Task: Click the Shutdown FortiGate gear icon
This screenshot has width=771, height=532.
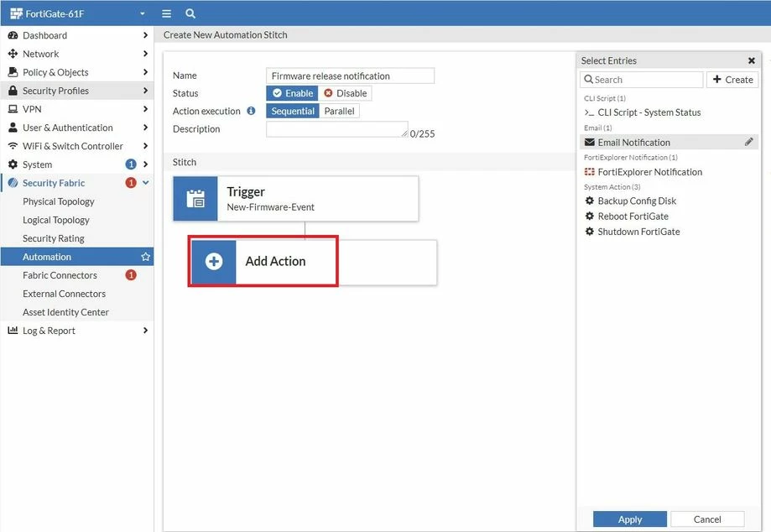Action: tap(590, 231)
